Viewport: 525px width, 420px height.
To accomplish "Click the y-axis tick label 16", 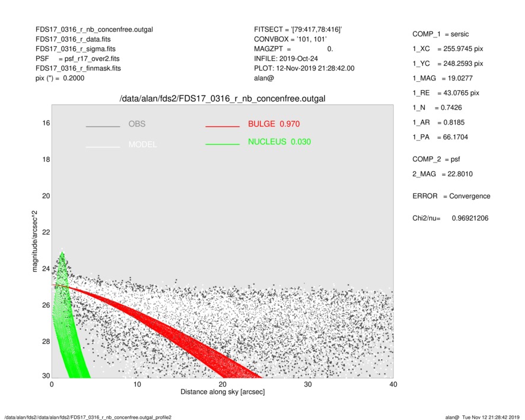I will pyautogui.click(x=46, y=123).
